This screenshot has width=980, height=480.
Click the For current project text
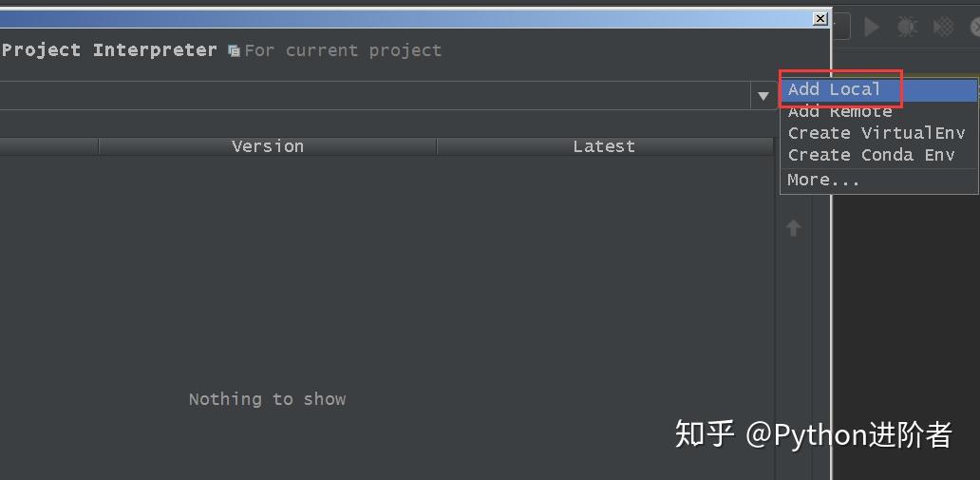coord(343,50)
